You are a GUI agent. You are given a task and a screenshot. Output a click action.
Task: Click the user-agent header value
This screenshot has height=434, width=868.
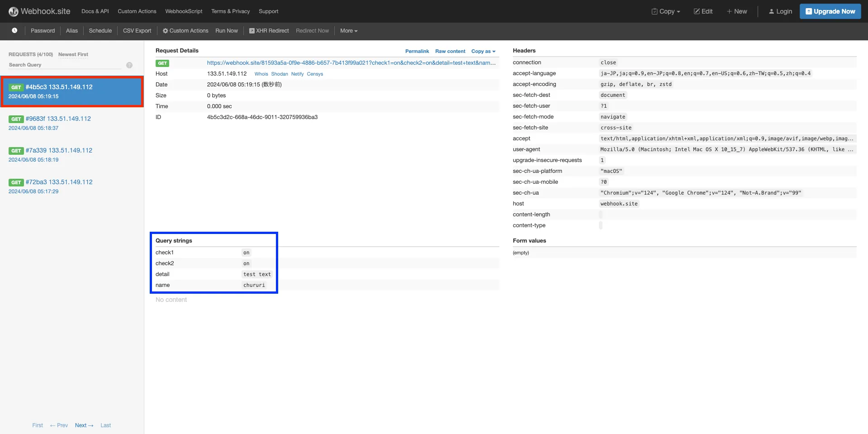tap(727, 149)
